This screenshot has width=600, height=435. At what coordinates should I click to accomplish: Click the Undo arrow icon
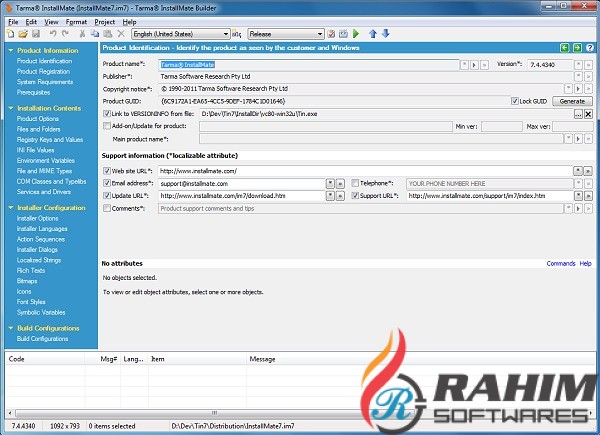point(53,34)
